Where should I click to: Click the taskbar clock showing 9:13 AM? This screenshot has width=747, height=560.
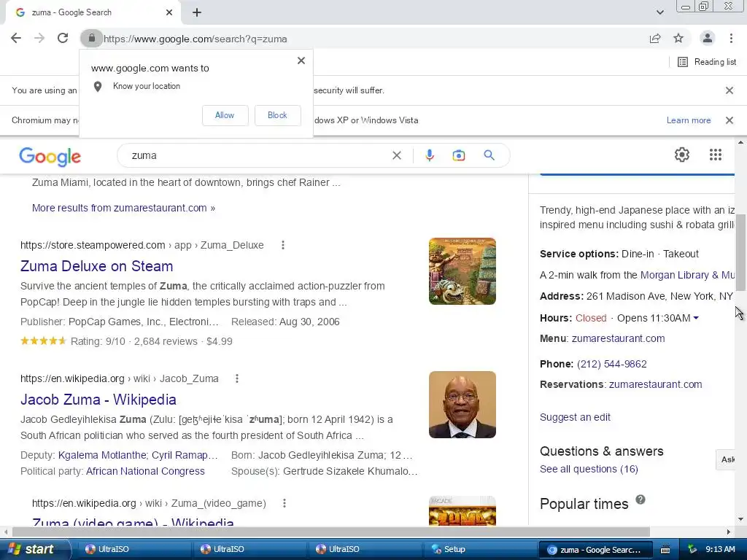coord(720,549)
